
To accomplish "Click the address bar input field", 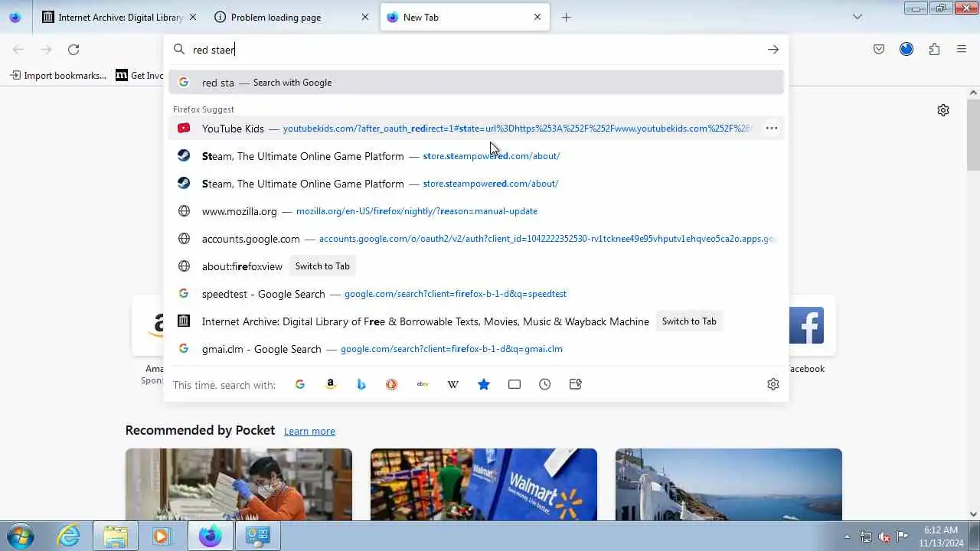I will [x=475, y=50].
